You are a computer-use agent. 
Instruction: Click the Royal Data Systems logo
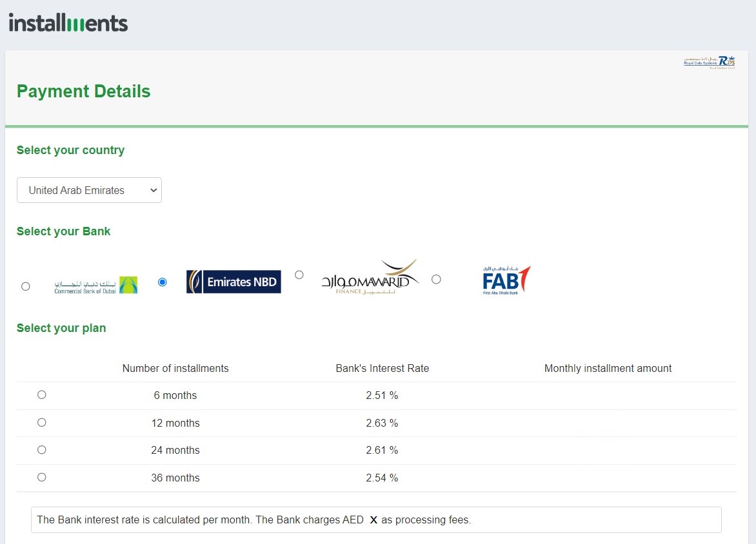709,62
